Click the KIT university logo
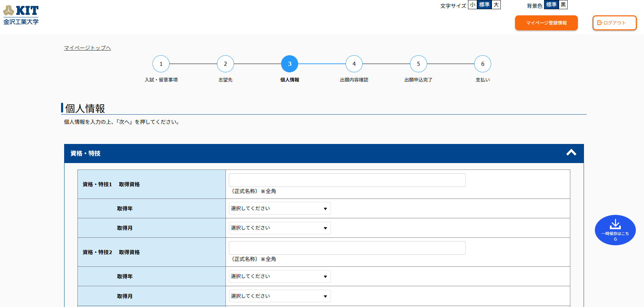Screen dimensions: 644x307 point(21,15)
